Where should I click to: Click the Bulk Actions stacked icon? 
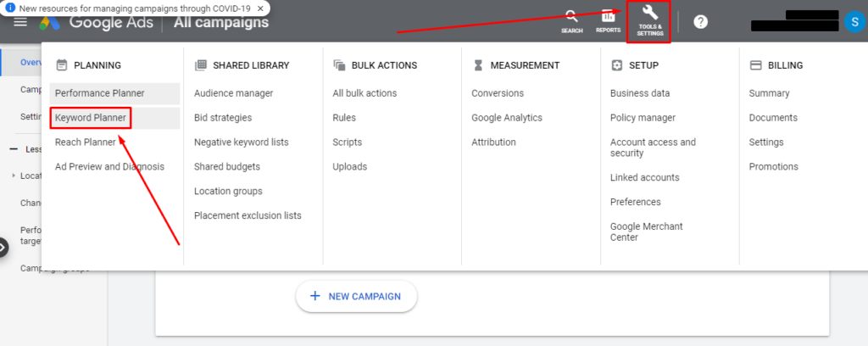point(339,65)
